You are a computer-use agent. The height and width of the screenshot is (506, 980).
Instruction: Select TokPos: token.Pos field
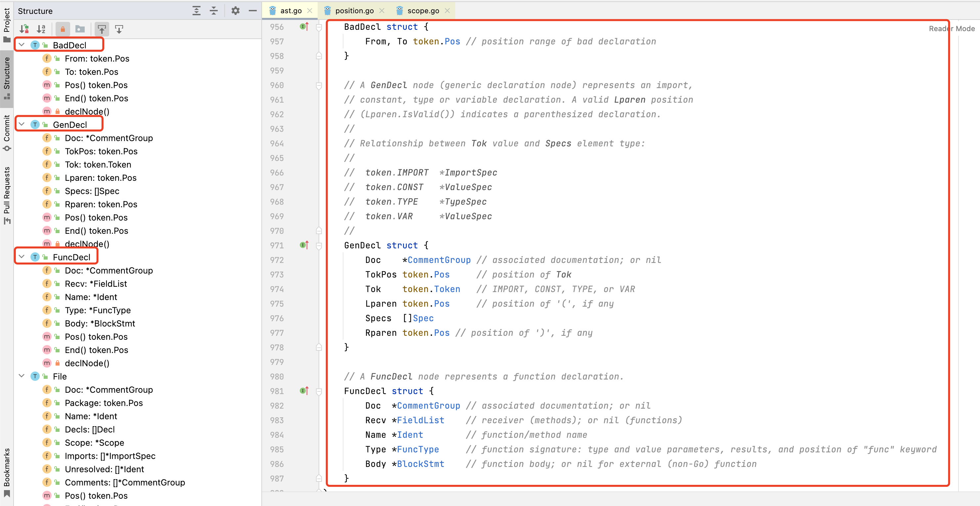[x=101, y=151]
